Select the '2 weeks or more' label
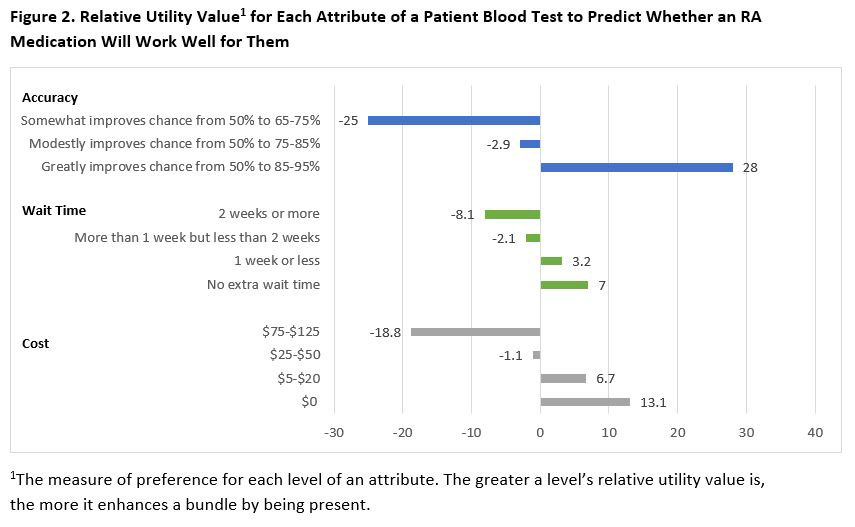The image size is (855, 527). pyautogui.click(x=269, y=214)
